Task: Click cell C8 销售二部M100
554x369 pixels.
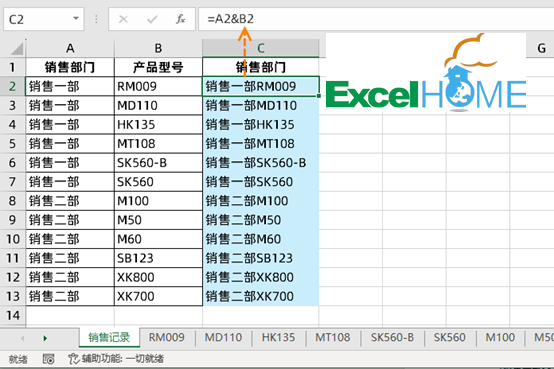Action: click(x=261, y=201)
